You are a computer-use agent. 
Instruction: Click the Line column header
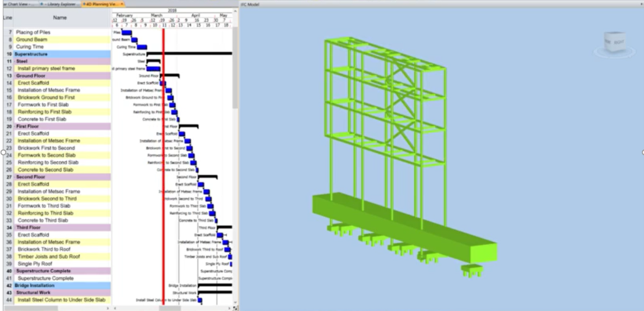(x=8, y=18)
